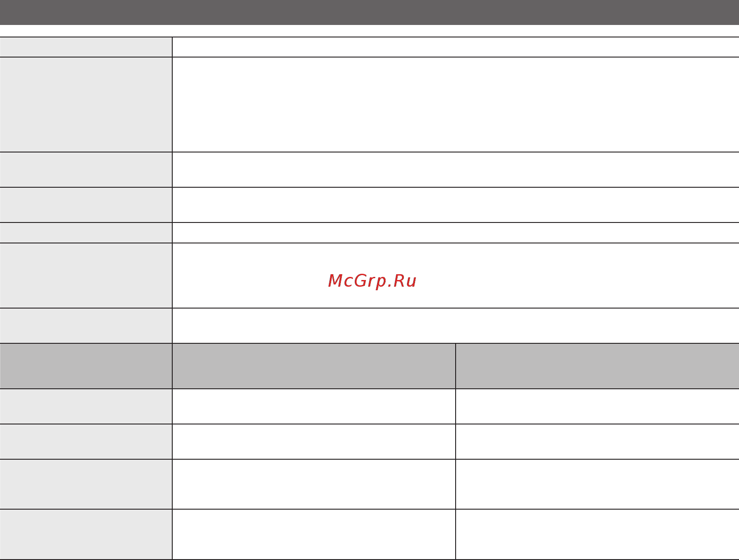Click the white value cell directly above dark header row
739x560 pixels.
tap(456, 325)
